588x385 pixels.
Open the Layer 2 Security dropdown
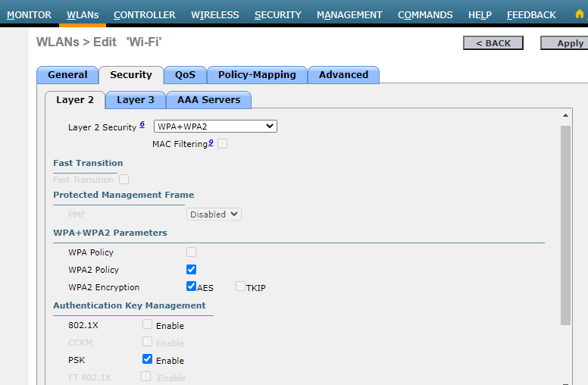coord(215,127)
